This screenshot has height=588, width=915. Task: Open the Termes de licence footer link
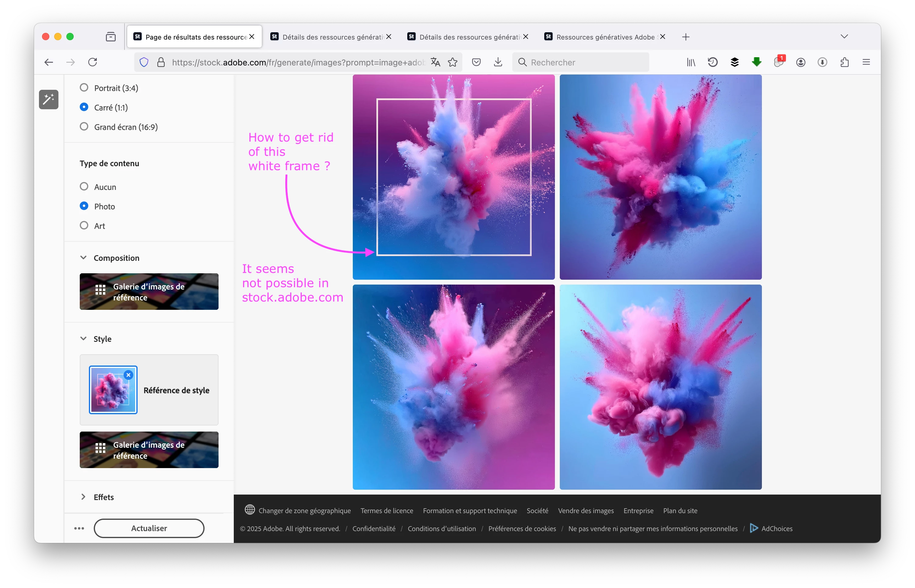point(387,511)
